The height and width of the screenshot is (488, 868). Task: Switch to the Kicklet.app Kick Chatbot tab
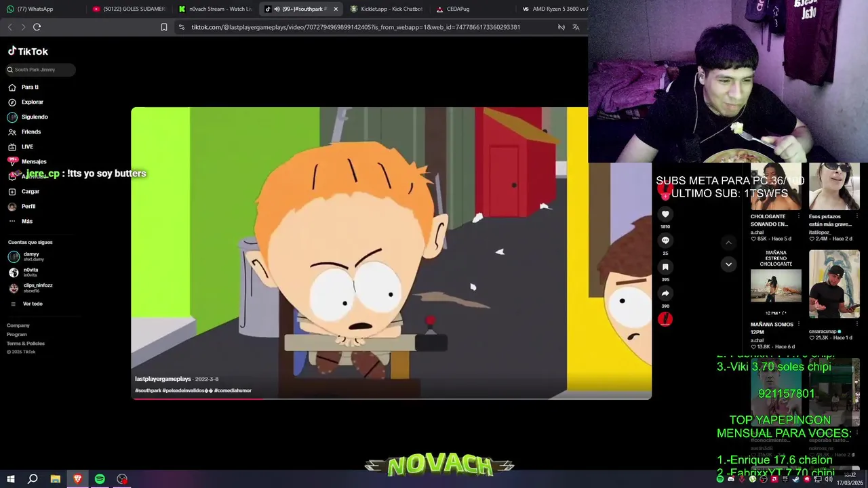386,9
